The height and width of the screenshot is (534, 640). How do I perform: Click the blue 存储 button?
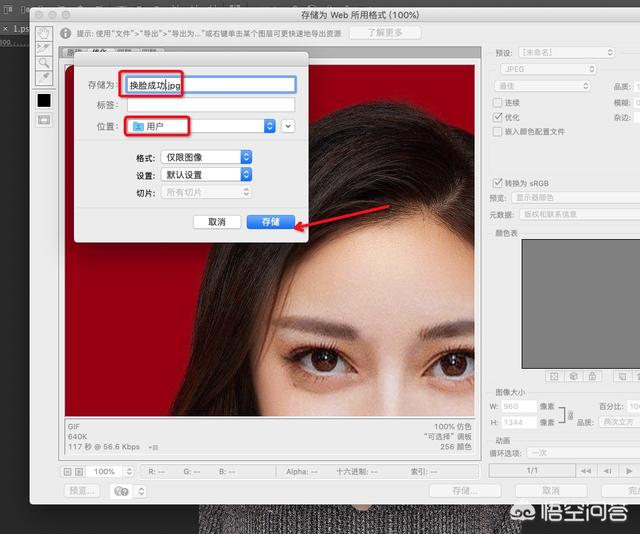tap(271, 222)
